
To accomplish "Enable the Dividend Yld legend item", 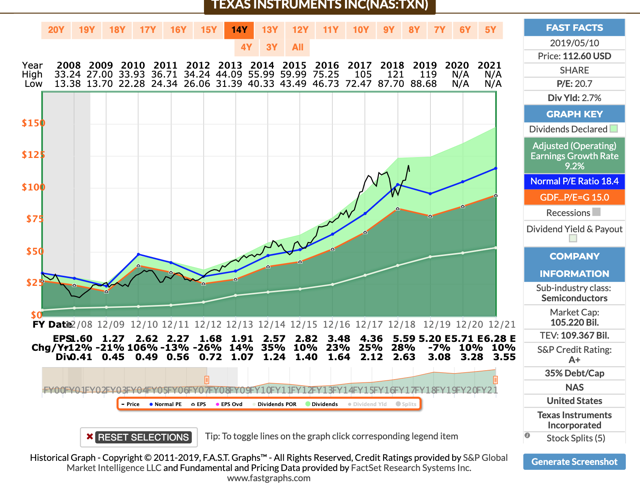I will pyautogui.click(x=367, y=404).
